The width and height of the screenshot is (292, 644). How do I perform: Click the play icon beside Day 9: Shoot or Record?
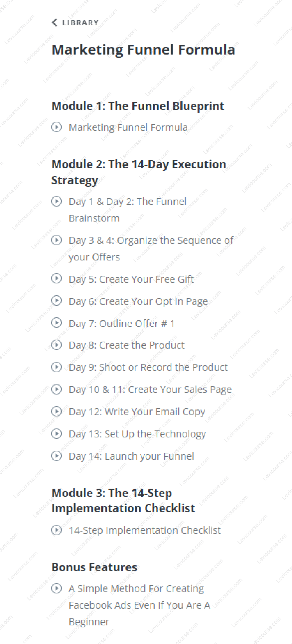tap(57, 367)
